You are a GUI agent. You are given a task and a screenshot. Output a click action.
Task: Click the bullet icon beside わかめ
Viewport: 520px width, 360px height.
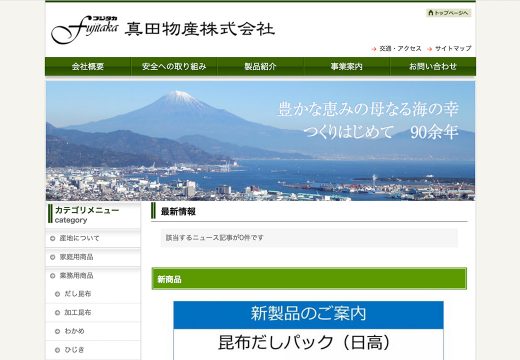pos(57,331)
